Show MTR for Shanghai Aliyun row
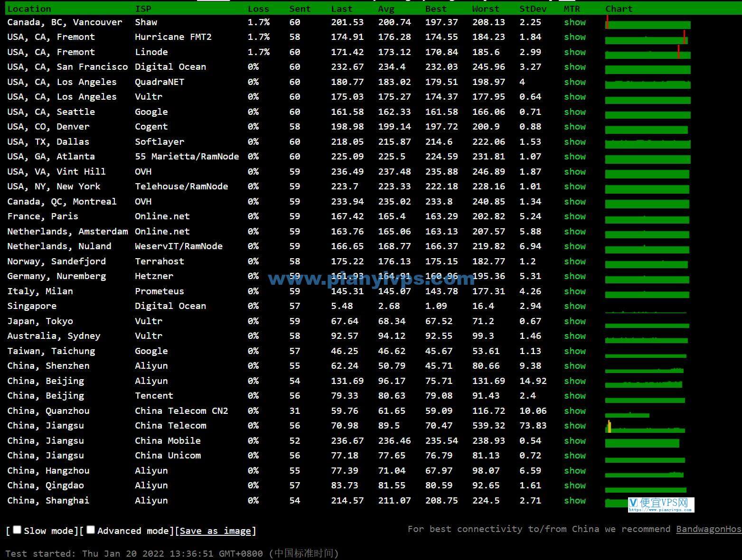Viewport: 742px width, 560px height. coord(575,501)
